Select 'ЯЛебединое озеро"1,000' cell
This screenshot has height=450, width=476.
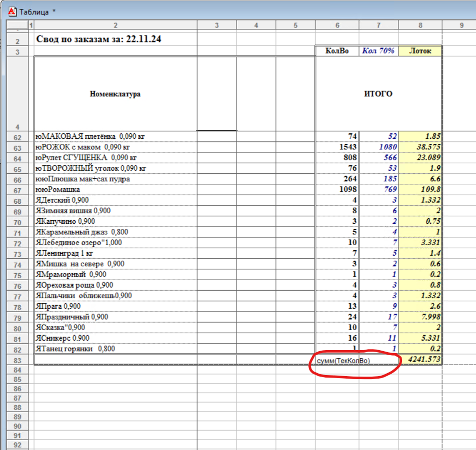(115, 243)
